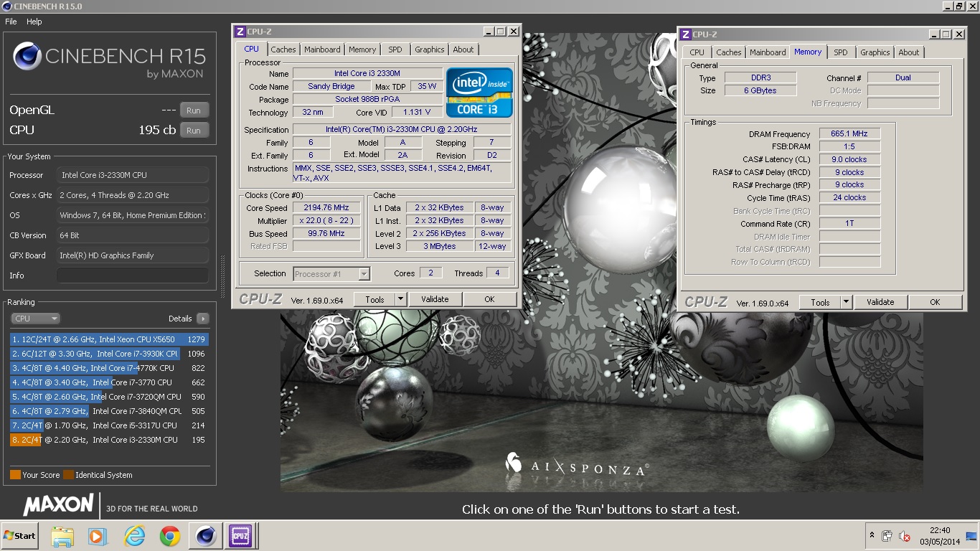Click the show desktop monitor tray icon
Image resolution: width=980 pixels, height=551 pixels.
coord(971,535)
